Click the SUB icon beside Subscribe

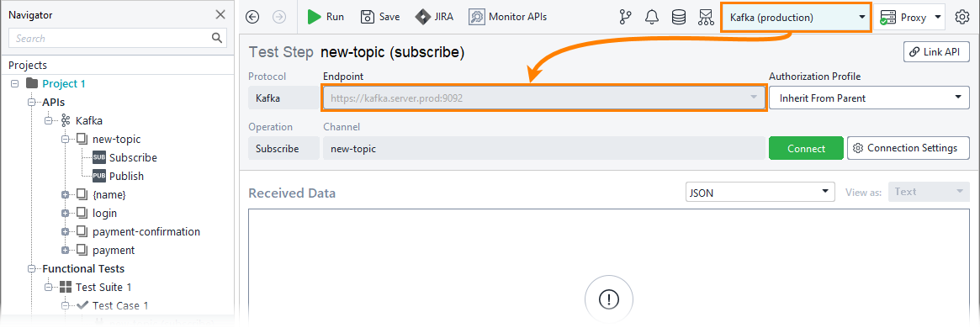click(x=99, y=157)
